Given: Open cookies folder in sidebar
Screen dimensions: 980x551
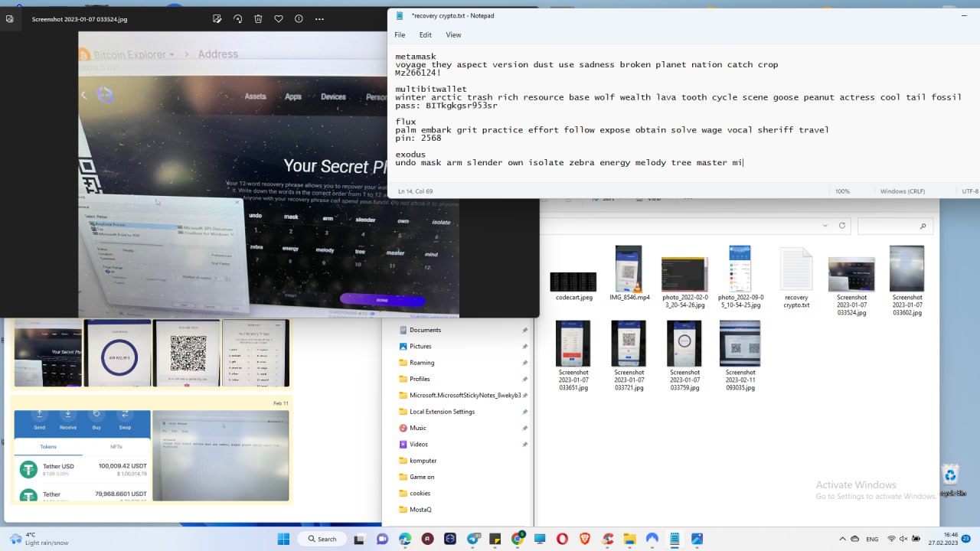Looking at the screenshot, I should coord(420,493).
